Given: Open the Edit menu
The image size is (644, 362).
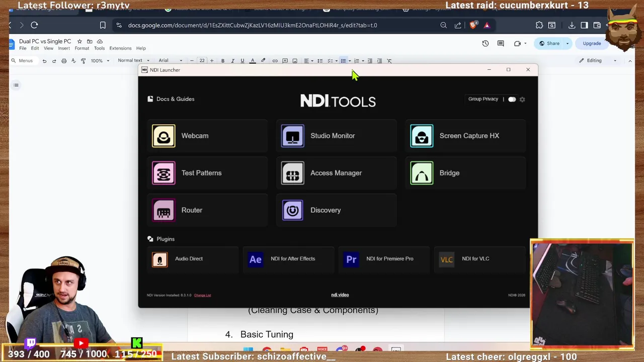Looking at the screenshot, I should pyautogui.click(x=35, y=48).
